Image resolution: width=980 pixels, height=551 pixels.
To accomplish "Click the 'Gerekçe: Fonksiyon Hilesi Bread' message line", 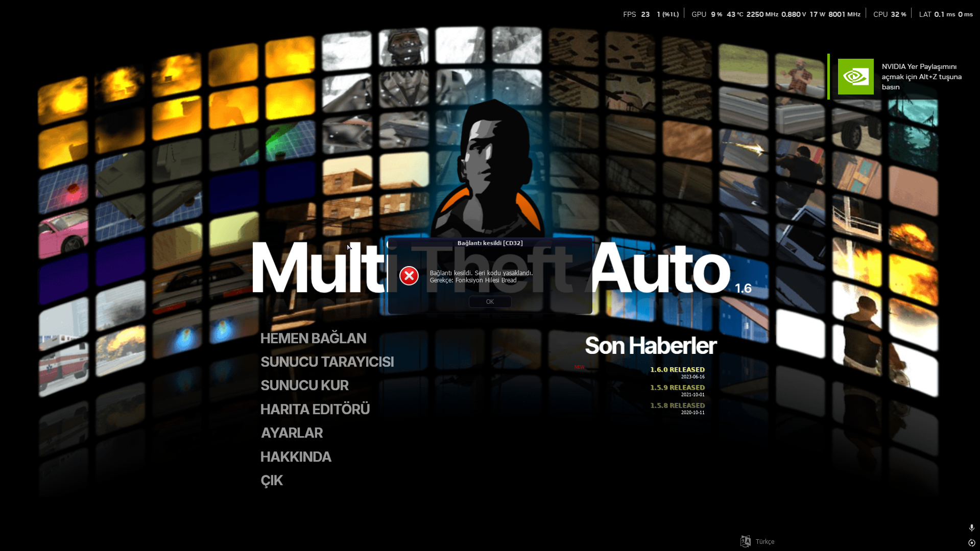I will click(473, 280).
